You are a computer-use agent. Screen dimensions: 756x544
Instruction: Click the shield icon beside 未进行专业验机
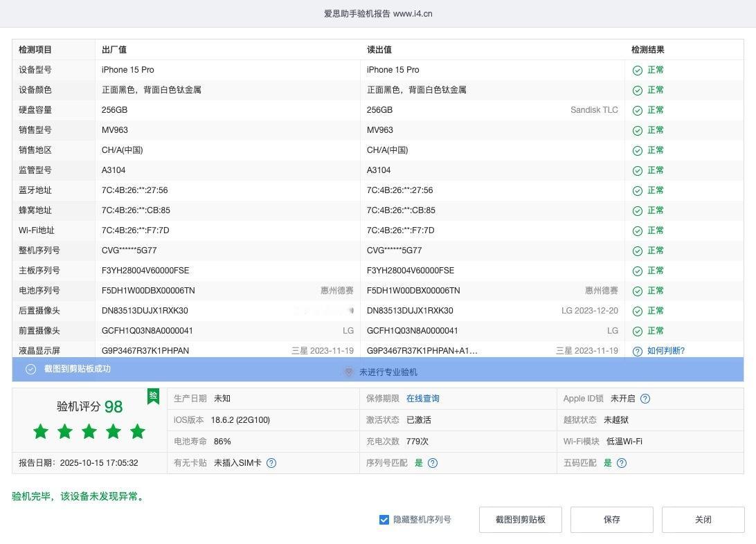tap(349, 372)
